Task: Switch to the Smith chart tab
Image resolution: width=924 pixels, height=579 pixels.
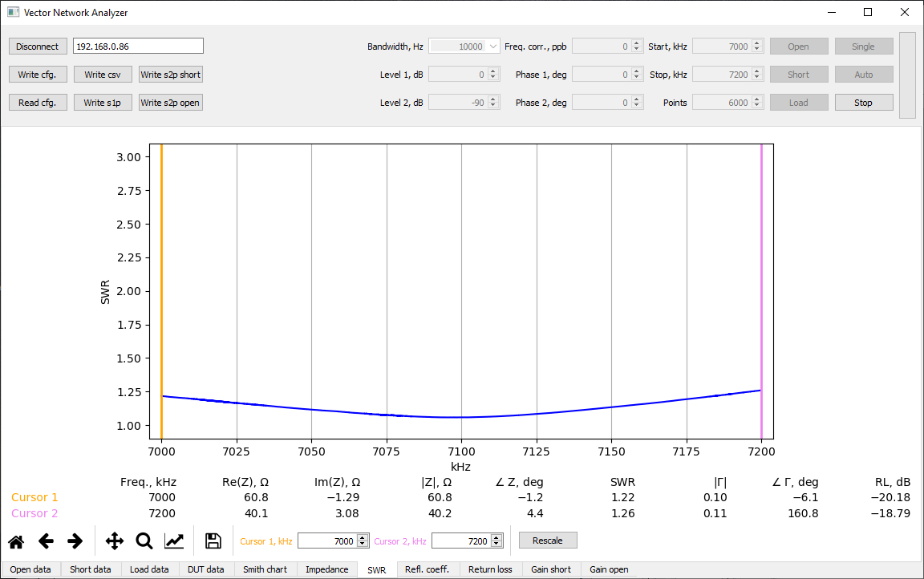Action: click(265, 569)
